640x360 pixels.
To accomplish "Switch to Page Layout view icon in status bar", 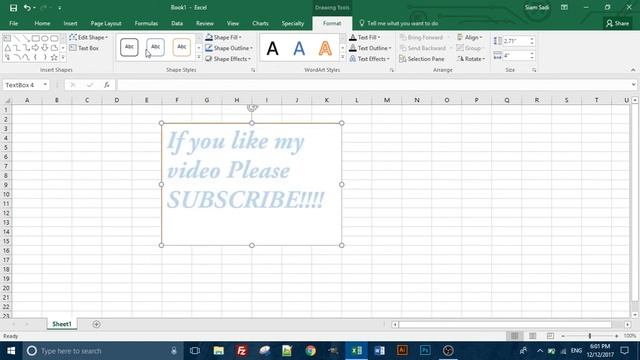I will coord(532,336).
